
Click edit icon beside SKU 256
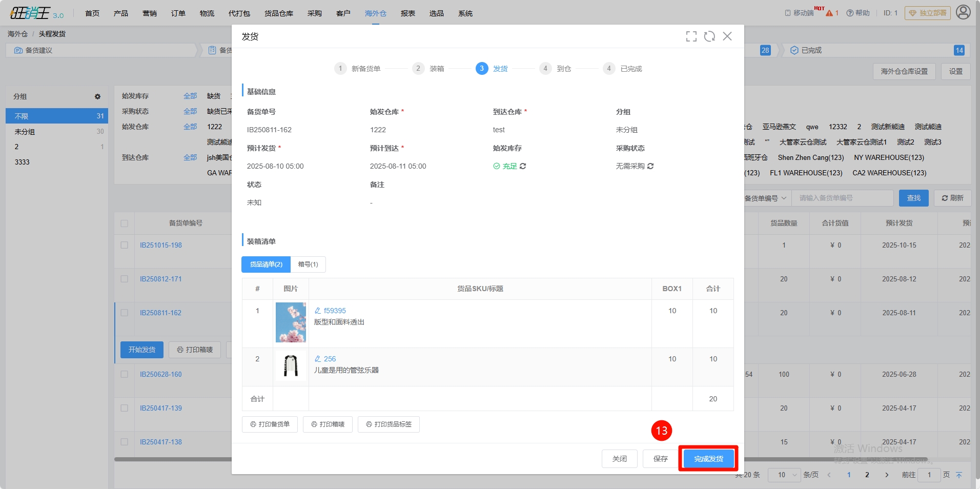tap(318, 359)
